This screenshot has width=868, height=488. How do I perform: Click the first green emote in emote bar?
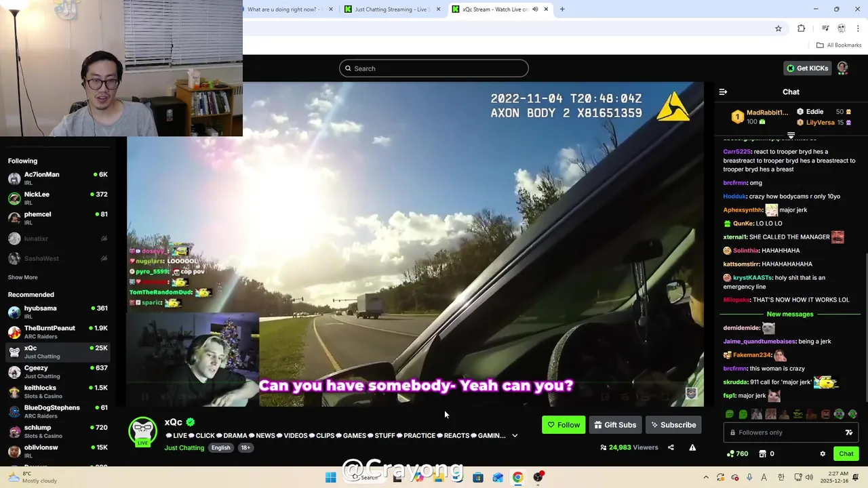tap(729, 414)
